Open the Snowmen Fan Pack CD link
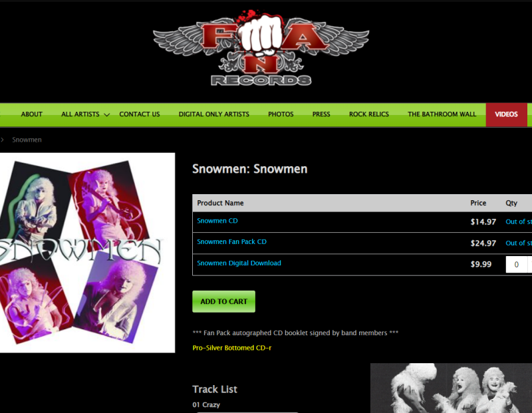Image resolution: width=532 pixels, height=413 pixels. click(231, 241)
